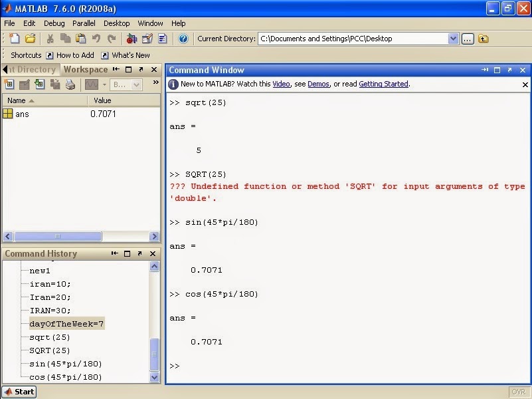Image resolution: width=532 pixels, height=399 pixels.
Task: Undo the last action
Action: point(94,39)
